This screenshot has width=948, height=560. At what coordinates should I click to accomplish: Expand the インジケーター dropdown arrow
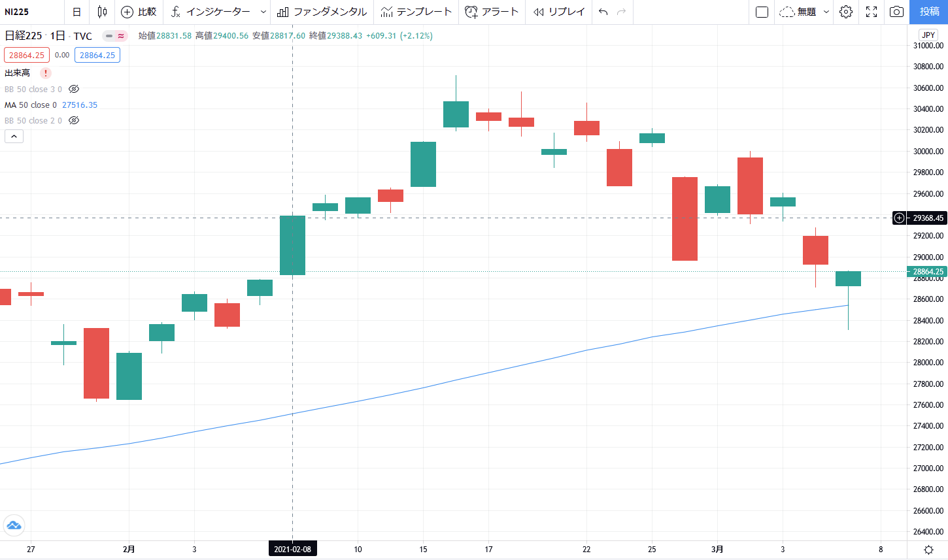click(x=263, y=12)
